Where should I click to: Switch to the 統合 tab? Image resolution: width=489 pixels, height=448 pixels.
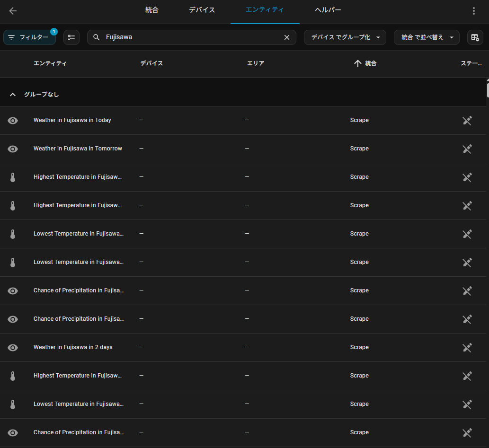tap(152, 10)
